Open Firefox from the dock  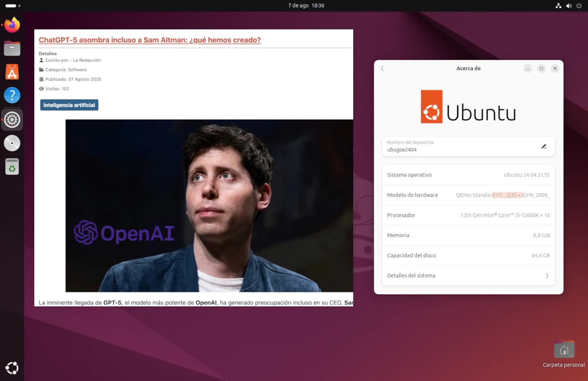tap(12, 25)
